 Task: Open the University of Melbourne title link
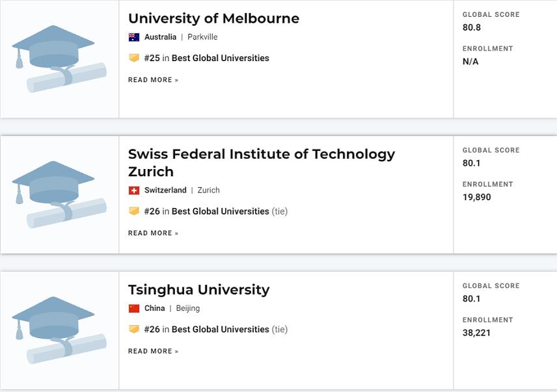[x=213, y=18]
